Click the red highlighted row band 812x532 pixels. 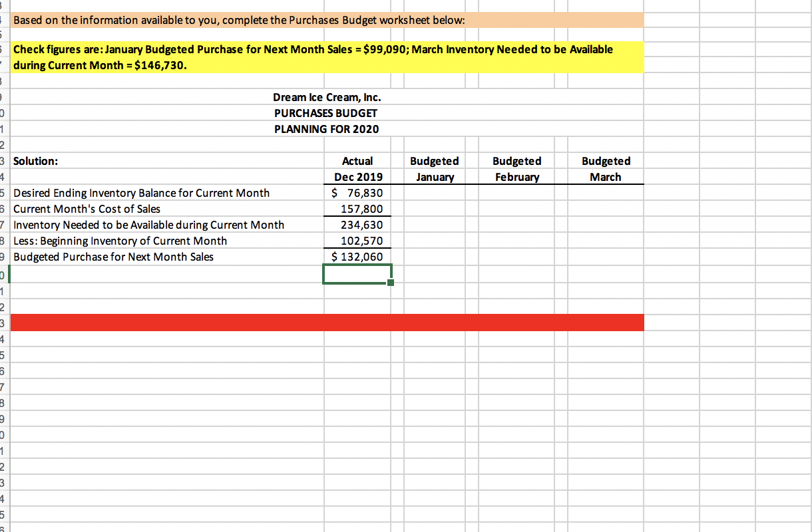click(326, 322)
